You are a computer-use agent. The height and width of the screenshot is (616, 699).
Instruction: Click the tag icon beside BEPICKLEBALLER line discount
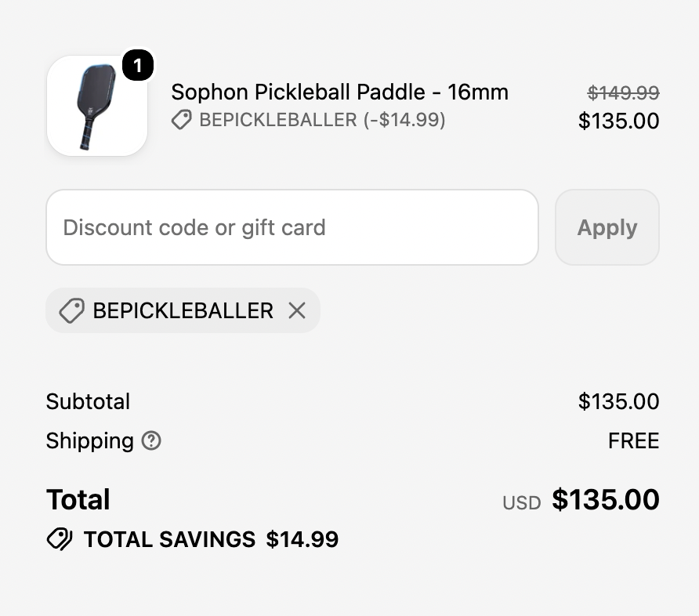coord(182,120)
